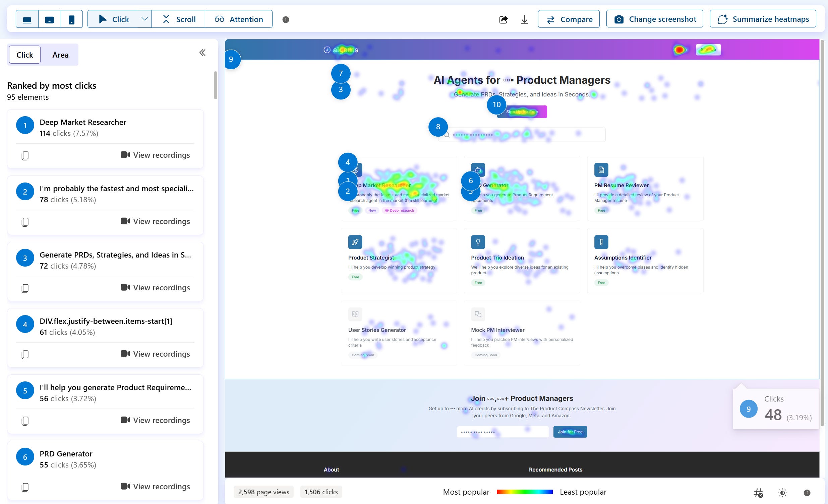Click the Summarize heatmaps button
828x504 pixels.
tap(763, 19)
